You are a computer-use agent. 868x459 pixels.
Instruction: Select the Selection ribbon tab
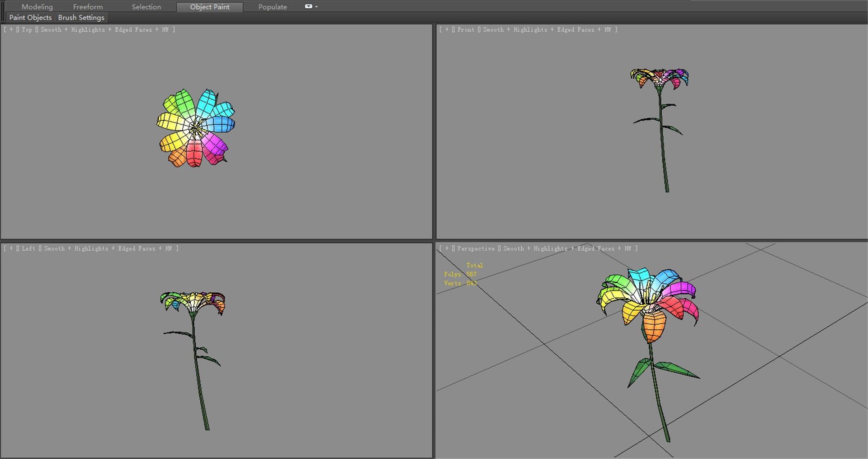coord(146,7)
